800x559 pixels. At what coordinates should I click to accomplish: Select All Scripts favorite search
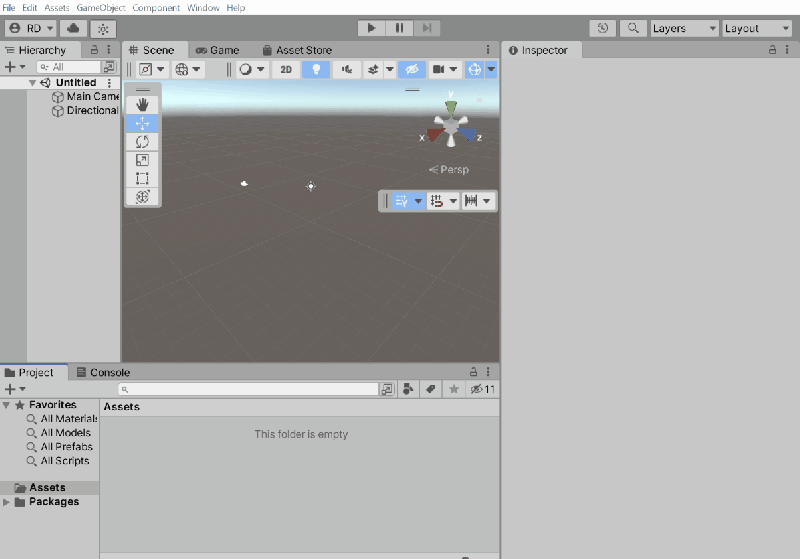58,461
